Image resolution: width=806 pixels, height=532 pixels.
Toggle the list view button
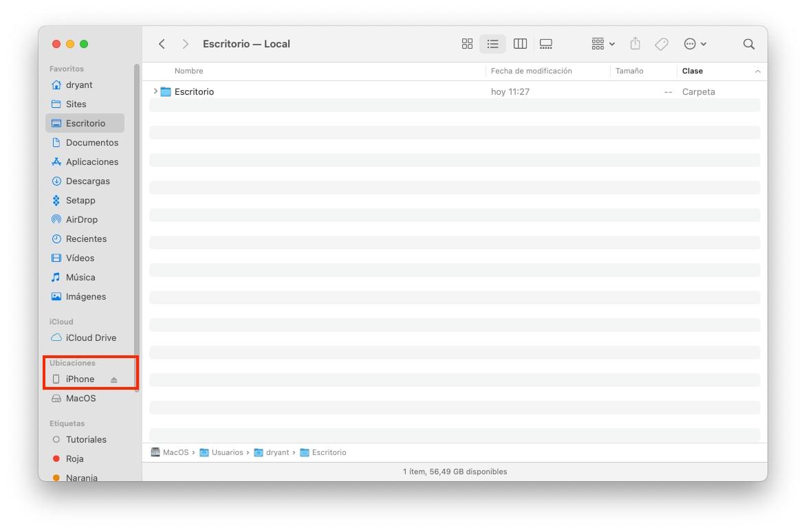[493, 43]
